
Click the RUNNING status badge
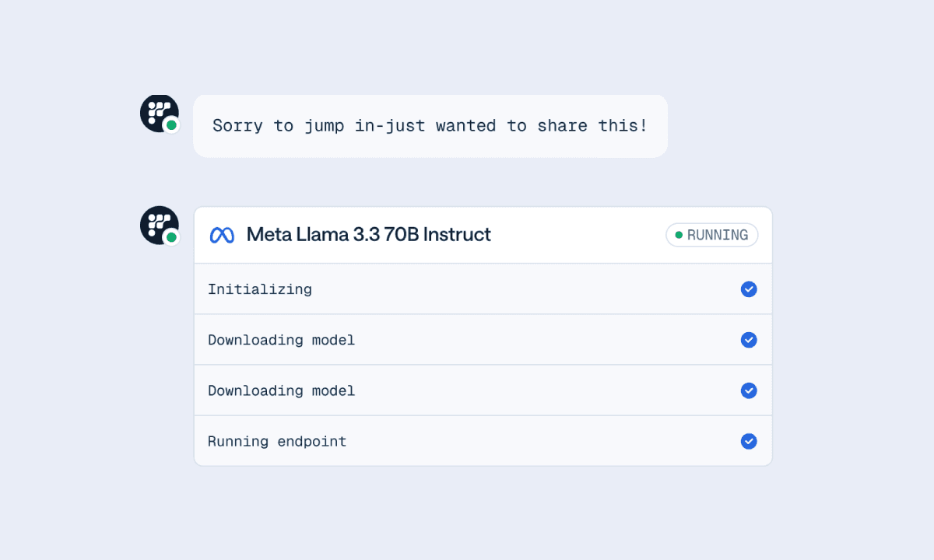pyautogui.click(x=712, y=235)
